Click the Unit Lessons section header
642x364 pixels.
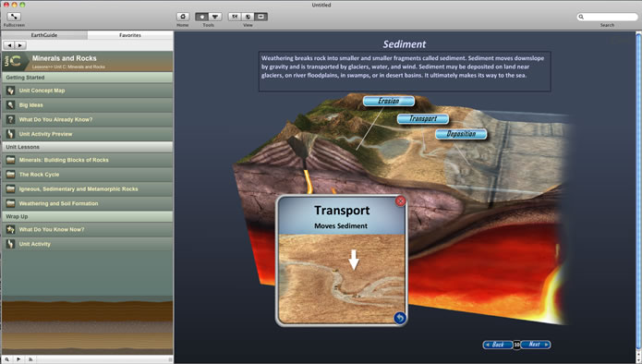87,147
